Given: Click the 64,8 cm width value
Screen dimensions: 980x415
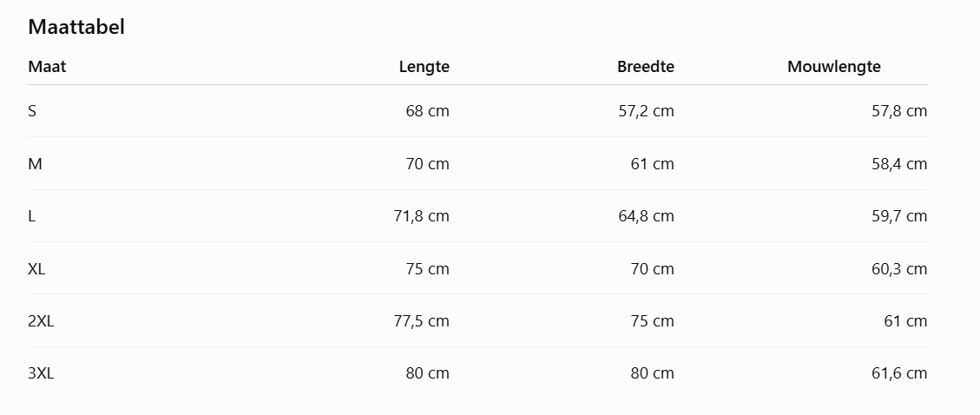Looking at the screenshot, I should (647, 216).
